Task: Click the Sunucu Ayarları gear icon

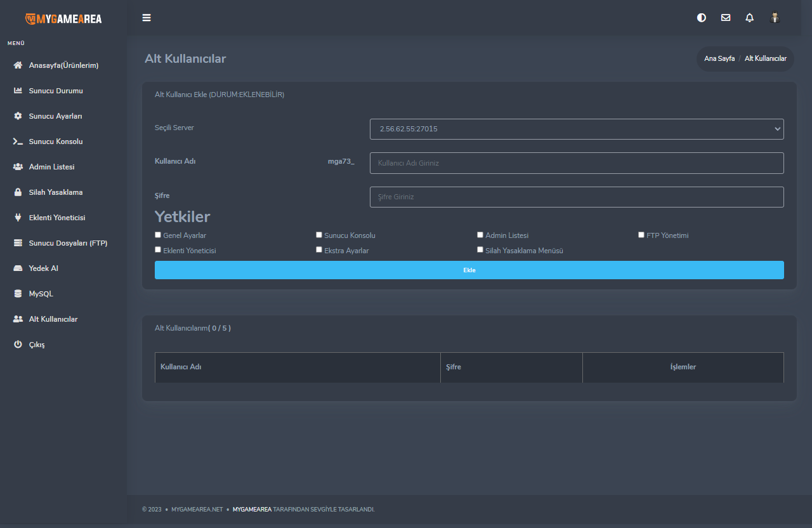Action: pyautogui.click(x=18, y=116)
